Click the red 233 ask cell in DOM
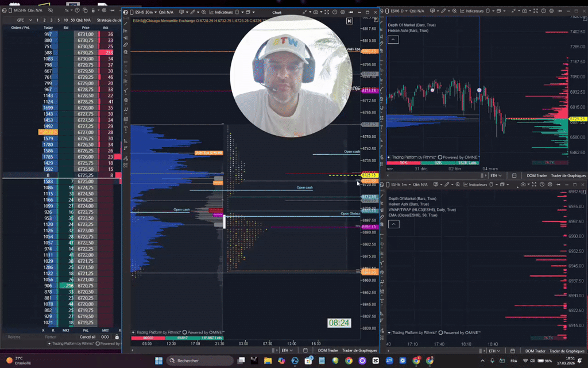Image resolution: width=588 pixels, height=368 pixels. (x=106, y=52)
